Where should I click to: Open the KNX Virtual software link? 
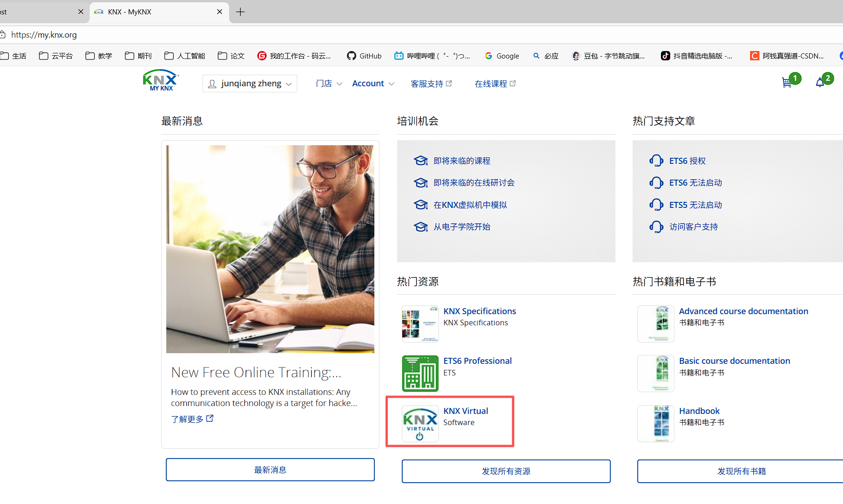[x=465, y=411]
